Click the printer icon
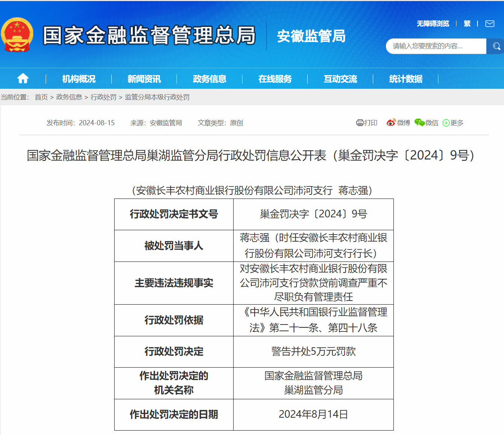The height and width of the screenshot is (435, 504). point(360,123)
